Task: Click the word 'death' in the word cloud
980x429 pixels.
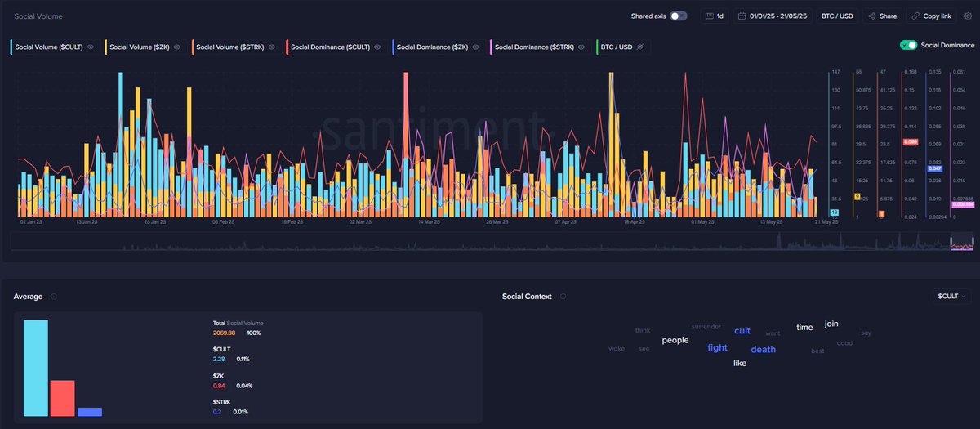Action: point(764,349)
